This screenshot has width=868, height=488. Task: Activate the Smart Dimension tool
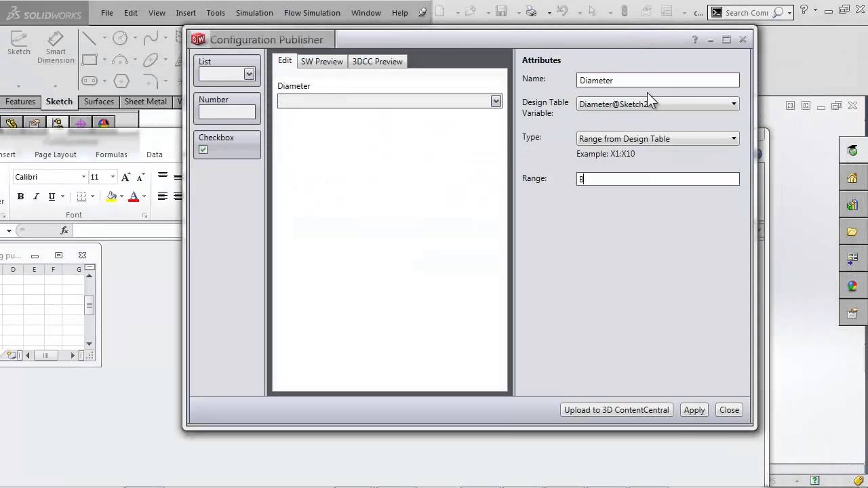56,47
